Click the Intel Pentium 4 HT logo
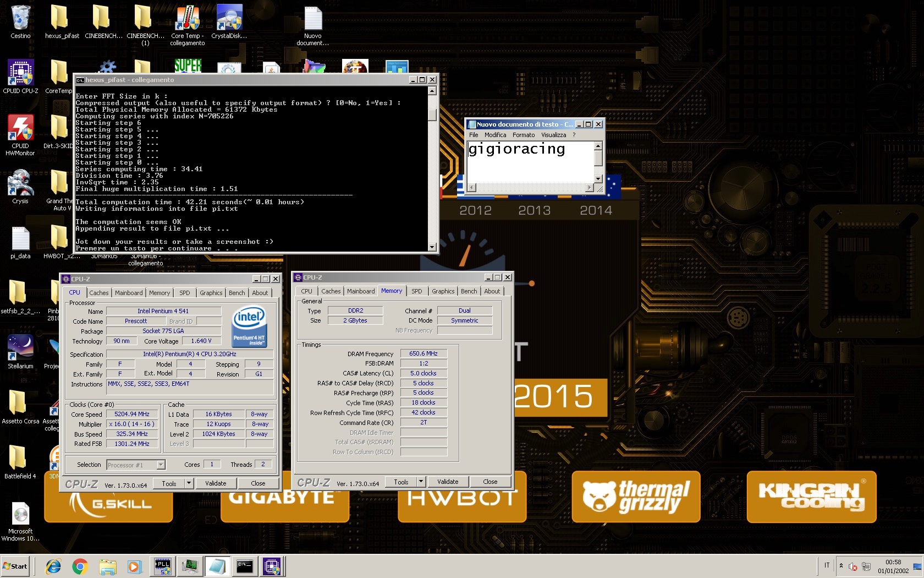The height and width of the screenshot is (578, 924). pos(249,327)
